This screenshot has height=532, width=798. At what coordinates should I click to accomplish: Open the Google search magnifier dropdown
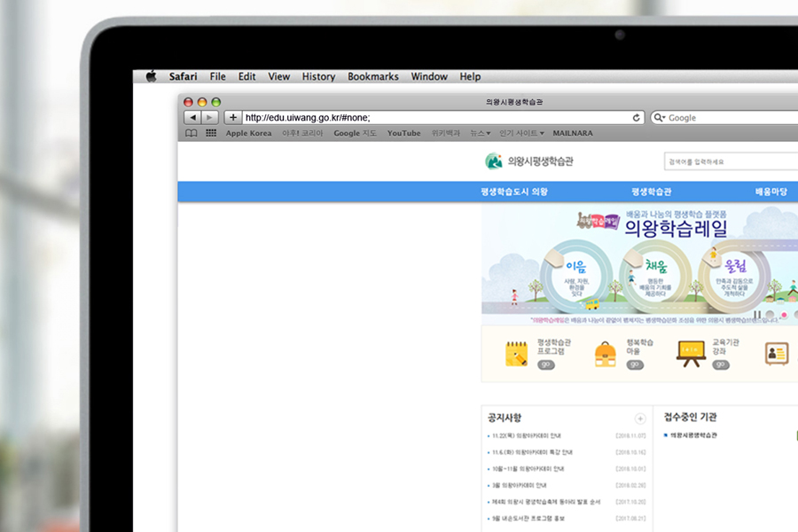[660, 118]
